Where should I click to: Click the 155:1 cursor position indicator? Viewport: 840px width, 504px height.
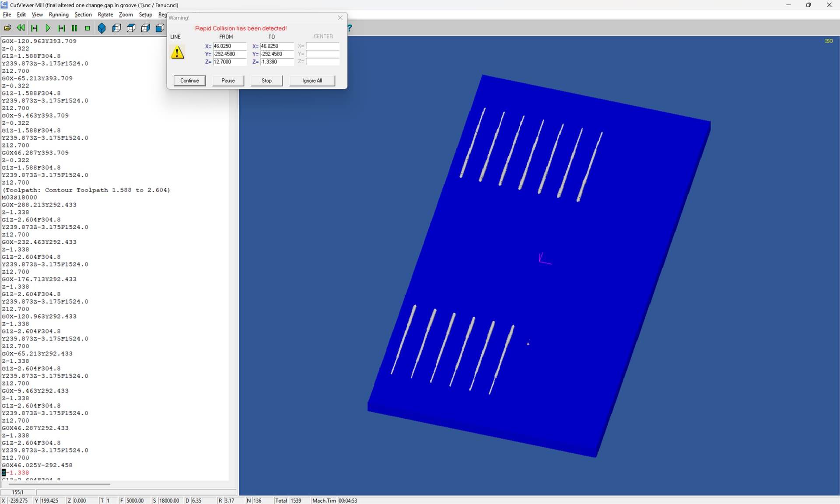point(17,492)
